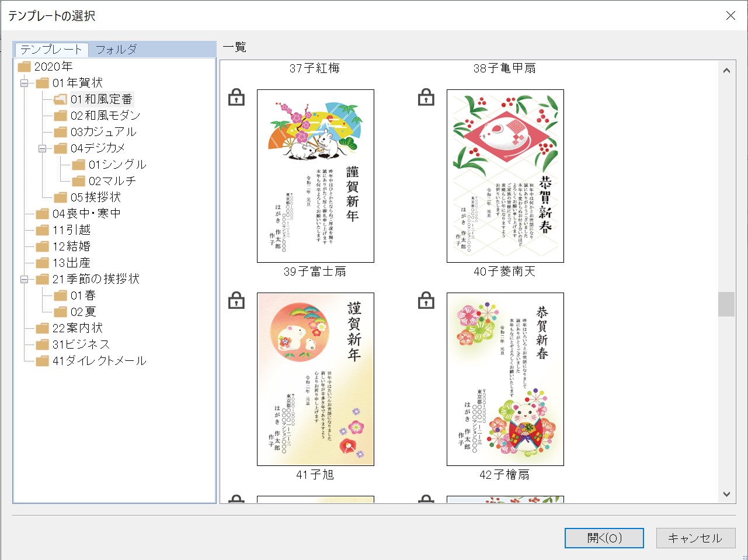Select the 39子富士扇 template thumbnail
This screenshot has width=748, height=560.
point(315,176)
